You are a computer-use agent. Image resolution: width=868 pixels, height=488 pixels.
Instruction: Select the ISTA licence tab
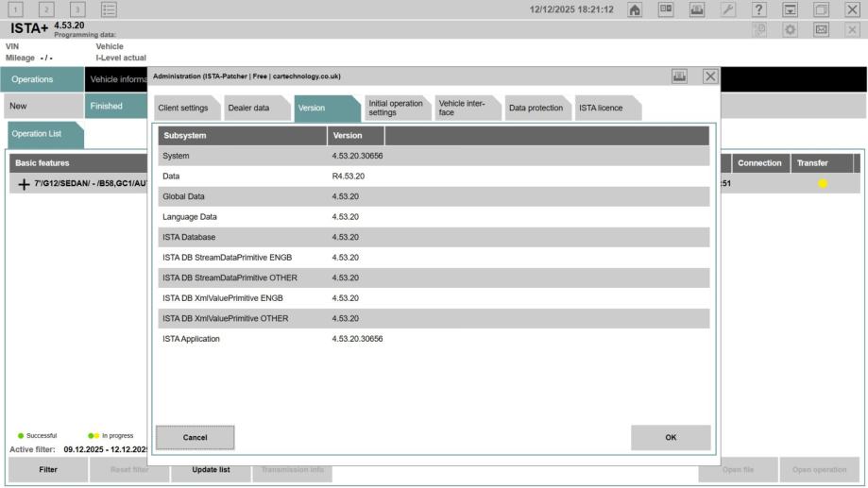pyautogui.click(x=601, y=108)
